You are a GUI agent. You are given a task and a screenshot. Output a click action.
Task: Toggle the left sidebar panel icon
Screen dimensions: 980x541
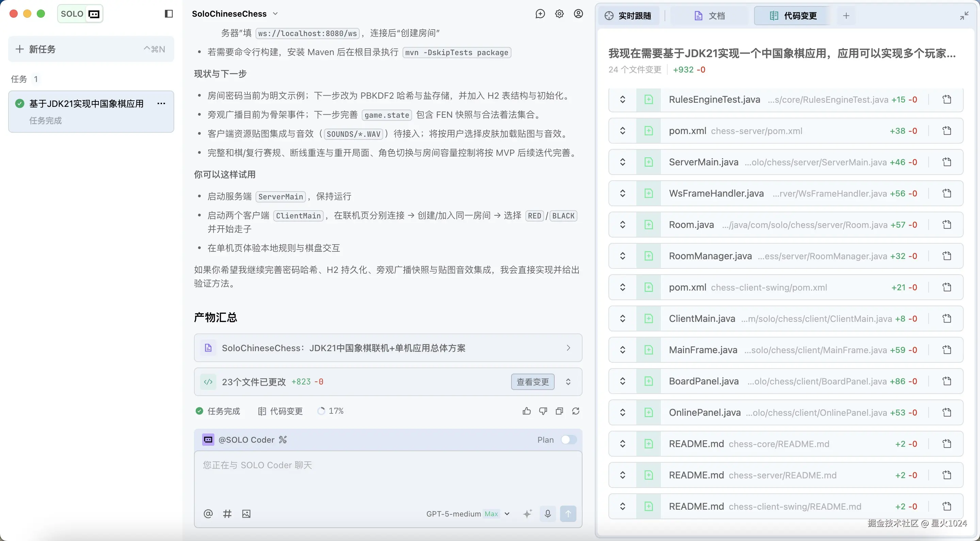point(169,14)
